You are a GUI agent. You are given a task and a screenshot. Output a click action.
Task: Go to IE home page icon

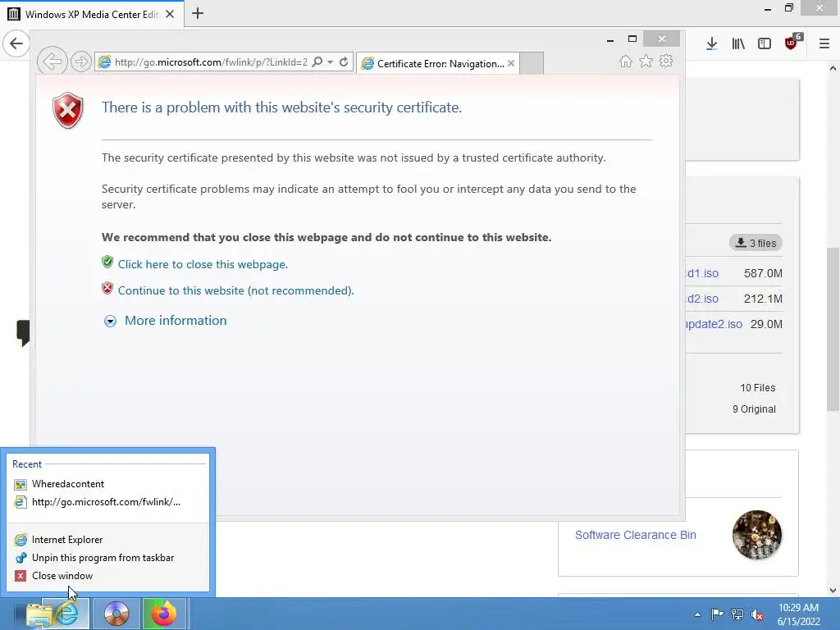pos(626,62)
